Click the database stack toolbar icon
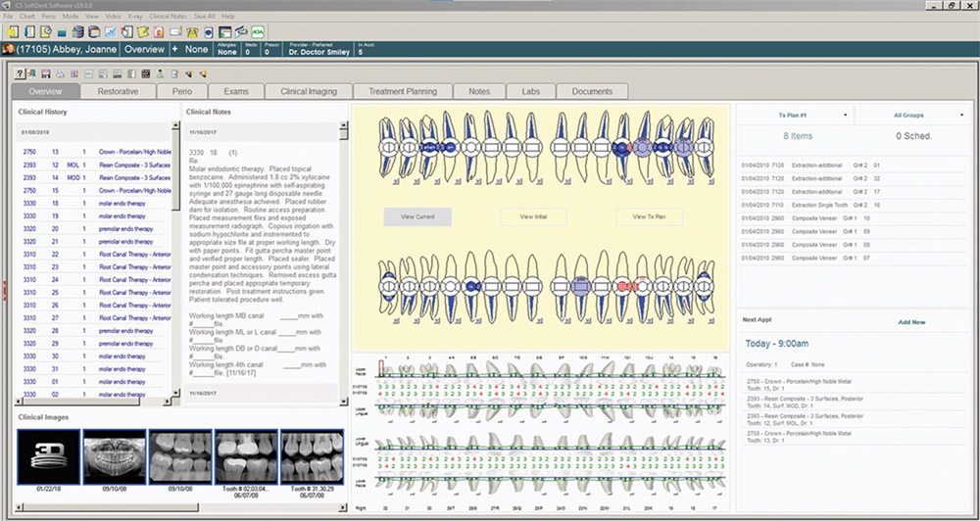This screenshot has width=980, height=521. [77, 32]
